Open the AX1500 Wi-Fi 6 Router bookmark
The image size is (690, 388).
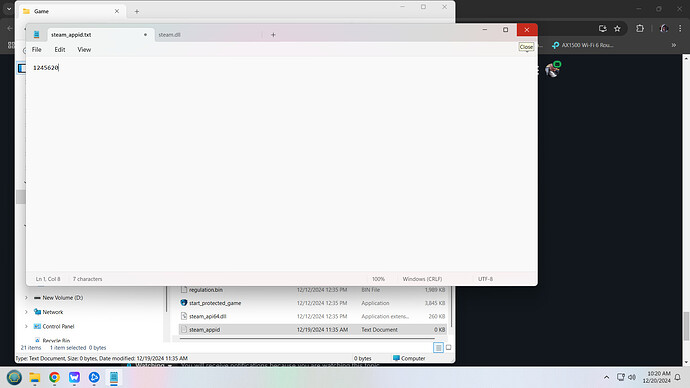[583, 45]
